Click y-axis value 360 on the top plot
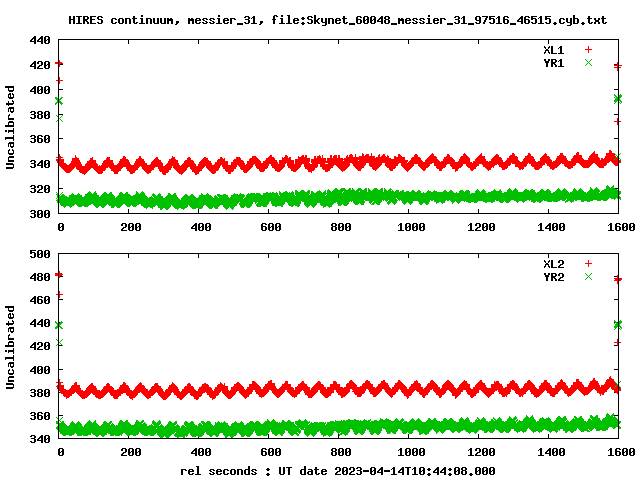The image size is (640, 480). pyautogui.click(x=40, y=139)
